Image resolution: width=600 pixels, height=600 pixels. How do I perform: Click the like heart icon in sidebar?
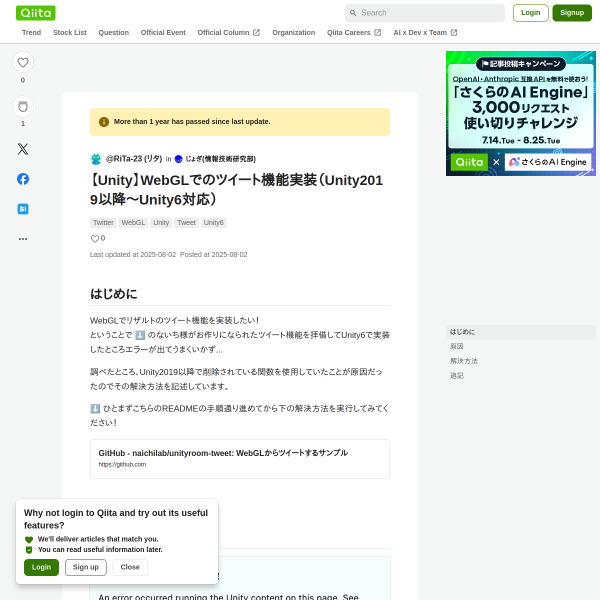[23, 62]
